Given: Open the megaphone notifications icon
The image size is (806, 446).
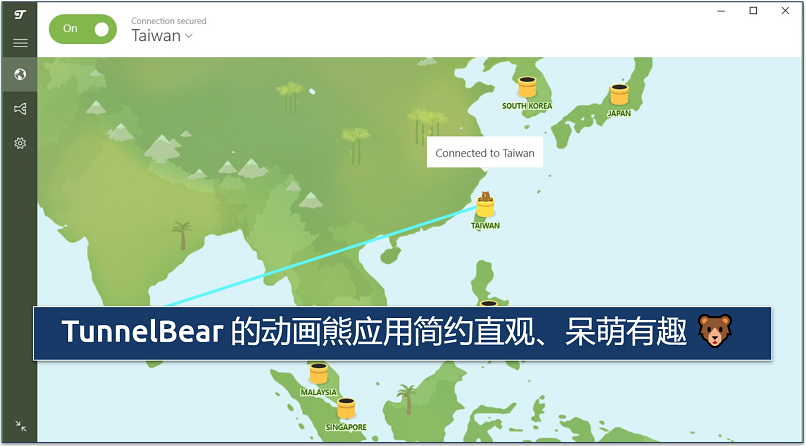Looking at the screenshot, I should (x=19, y=108).
